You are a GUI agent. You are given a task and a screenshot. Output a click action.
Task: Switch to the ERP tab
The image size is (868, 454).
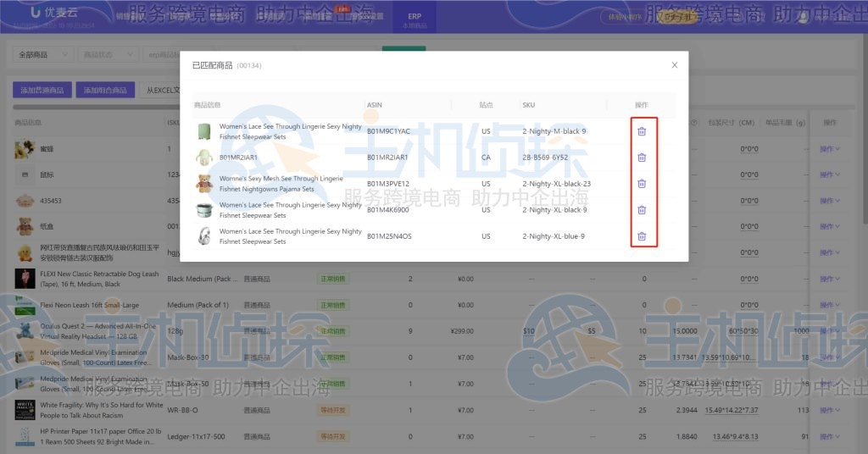point(415,19)
